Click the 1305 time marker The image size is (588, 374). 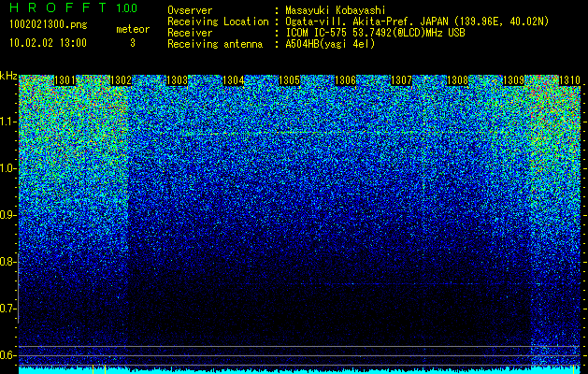point(290,80)
